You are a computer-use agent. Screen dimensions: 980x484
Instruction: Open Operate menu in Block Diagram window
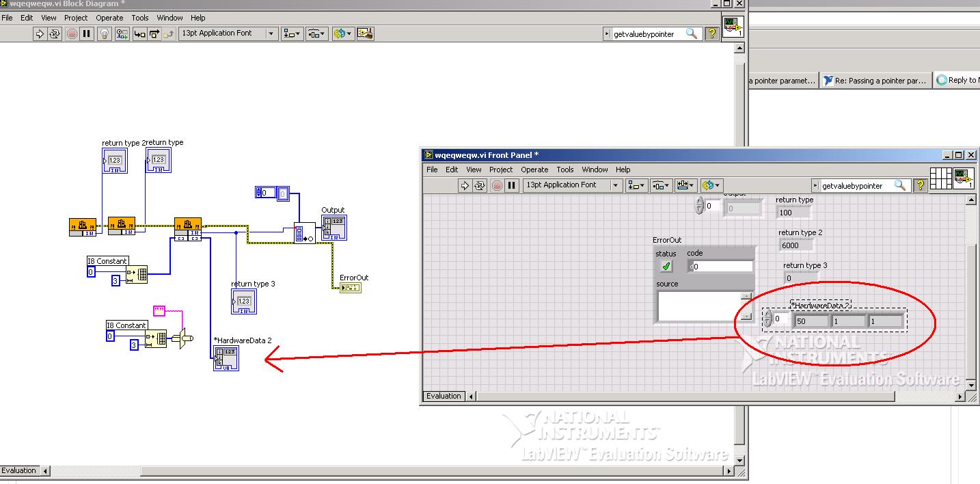coord(109,18)
